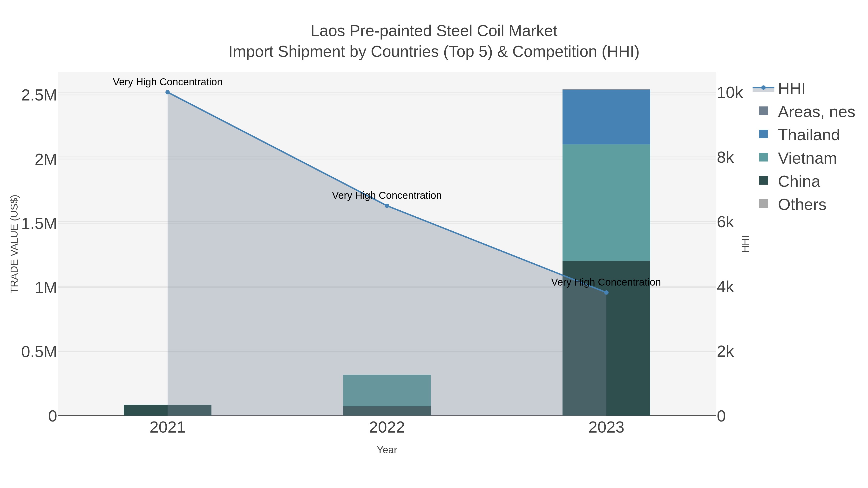Screen dimensions: 868x488
Task: Click the 2022 x-axis label
Action: 387,428
